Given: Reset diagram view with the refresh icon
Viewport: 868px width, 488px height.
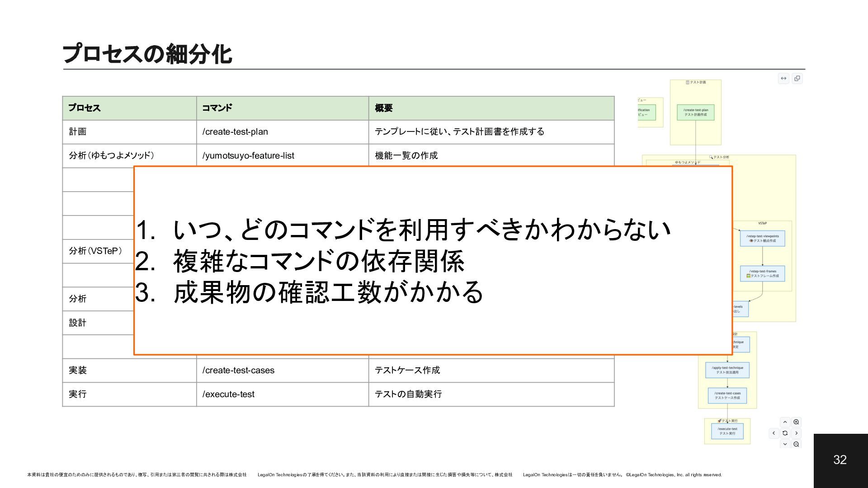Looking at the screenshot, I should click(x=785, y=433).
